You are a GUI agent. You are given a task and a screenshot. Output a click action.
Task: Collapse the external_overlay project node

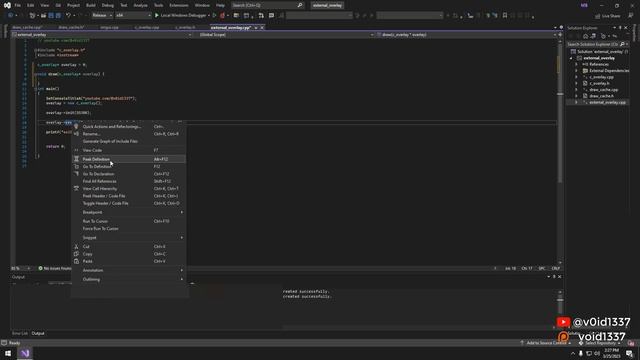pos(571,58)
